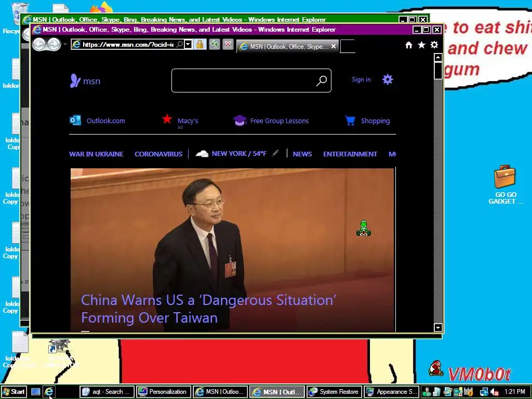The image size is (532, 399).
Task: Click the green frog kart sprite
Action: 363,228
